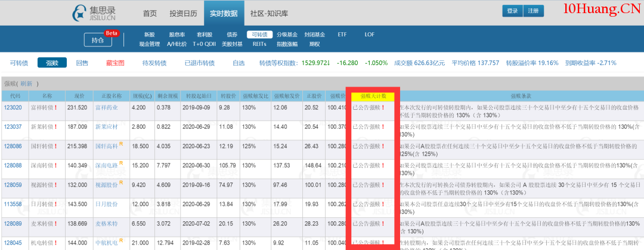Screen dimensions: 644x250
Task: Open the 富祥药业 stock link
Action: (106, 108)
